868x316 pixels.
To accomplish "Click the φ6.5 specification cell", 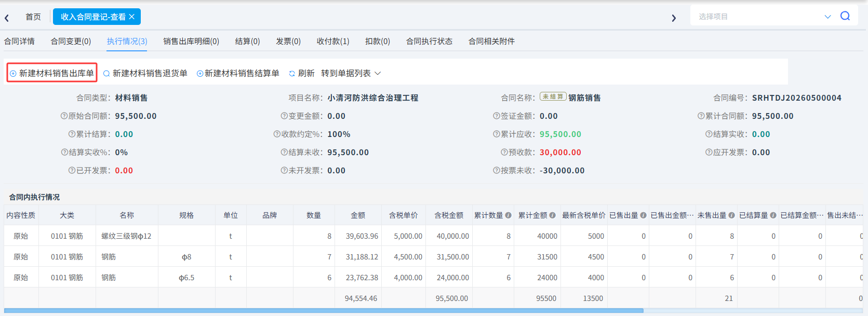I will tap(186, 278).
